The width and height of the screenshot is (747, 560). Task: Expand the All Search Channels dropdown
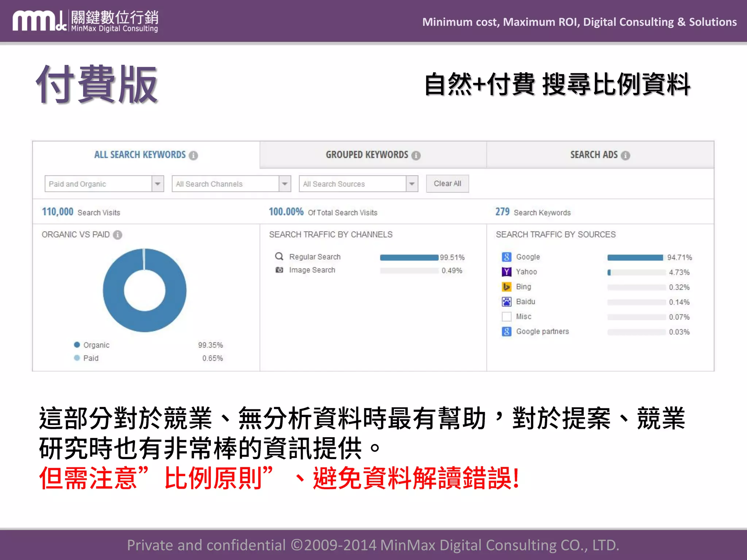(x=285, y=184)
